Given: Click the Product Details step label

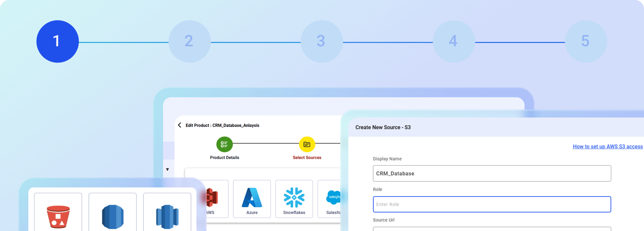Looking at the screenshot, I should coord(224,158).
